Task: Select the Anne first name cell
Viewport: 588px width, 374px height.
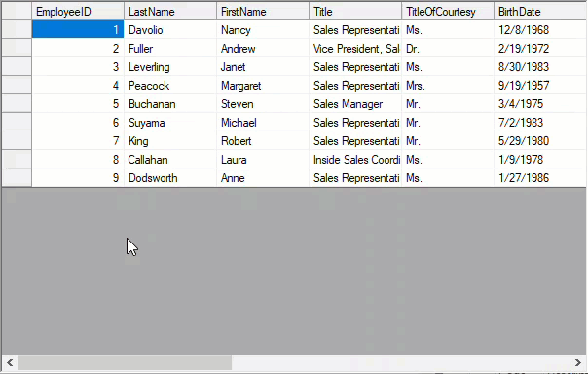Action: tap(263, 178)
